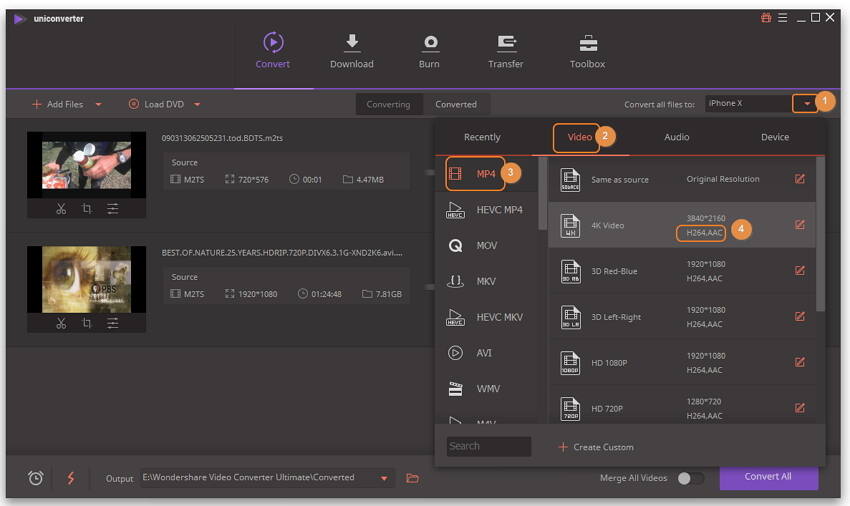
Task: Crop the 090313062505231 video
Action: 87,209
